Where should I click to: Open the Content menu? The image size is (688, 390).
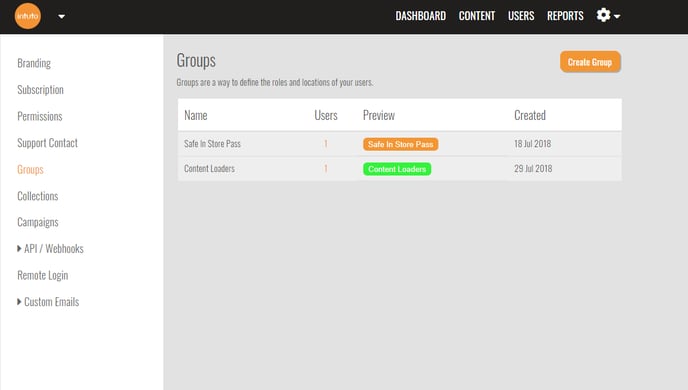(x=477, y=16)
